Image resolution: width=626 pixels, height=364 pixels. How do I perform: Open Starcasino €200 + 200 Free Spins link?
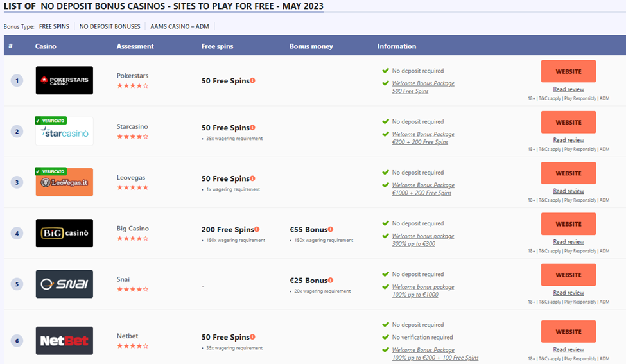423,138
